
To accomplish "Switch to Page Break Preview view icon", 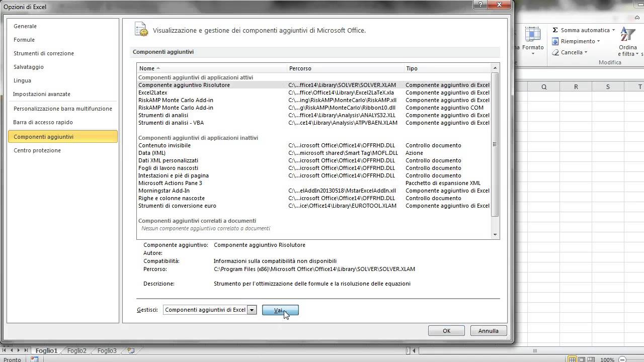I will [591, 359].
